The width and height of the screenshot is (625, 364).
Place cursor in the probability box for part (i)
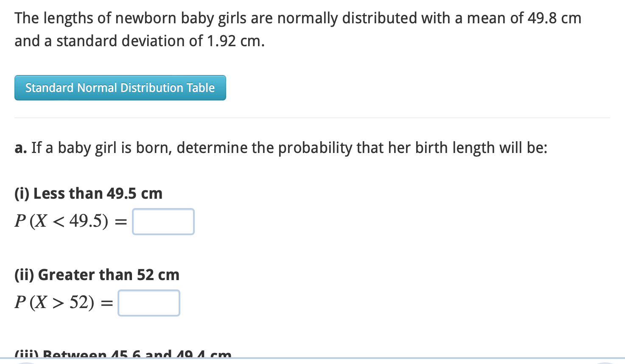coord(163,221)
